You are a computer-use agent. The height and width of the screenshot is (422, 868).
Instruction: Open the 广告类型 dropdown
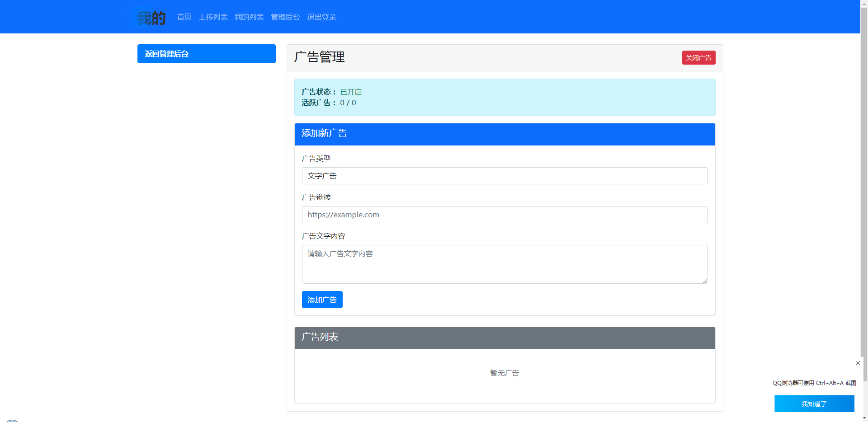click(x=505, y=176)
